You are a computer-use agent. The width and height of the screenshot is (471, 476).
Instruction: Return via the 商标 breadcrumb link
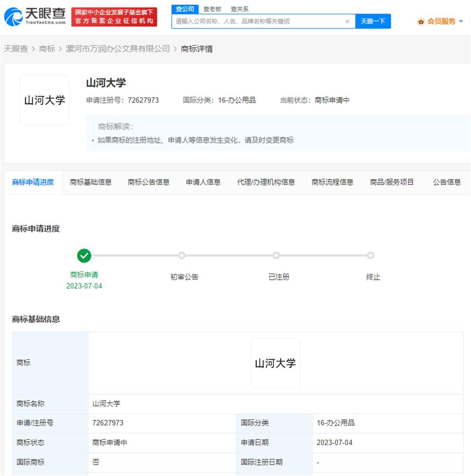tap(47, 49)
